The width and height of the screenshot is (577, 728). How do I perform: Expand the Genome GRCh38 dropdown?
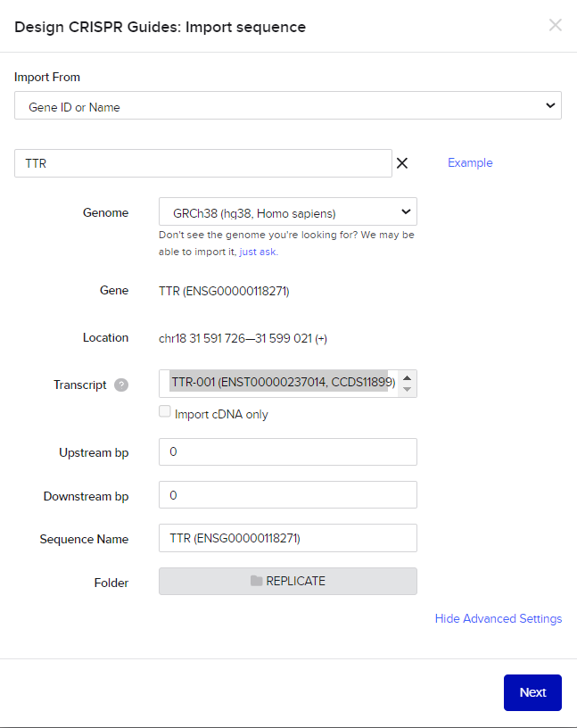pyautogui.click(x=288, y=212)
